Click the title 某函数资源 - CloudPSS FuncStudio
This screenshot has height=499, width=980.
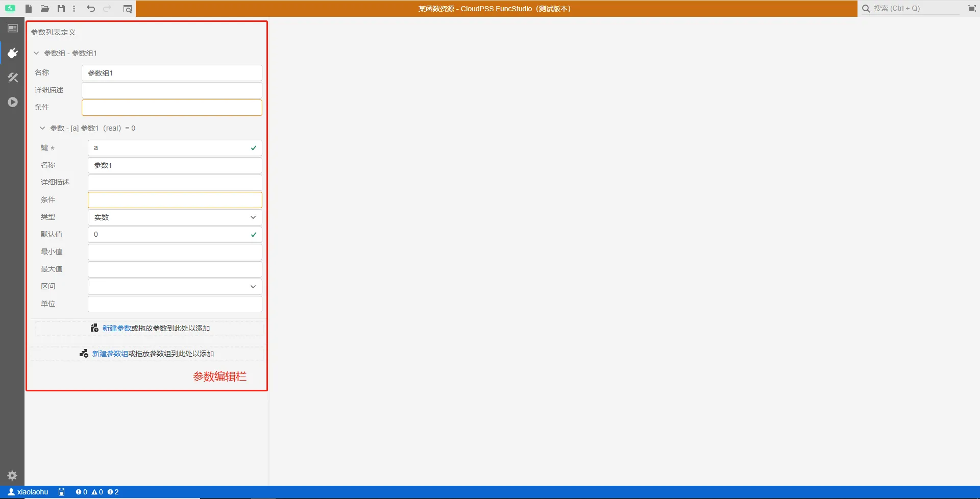coord(494,9)
